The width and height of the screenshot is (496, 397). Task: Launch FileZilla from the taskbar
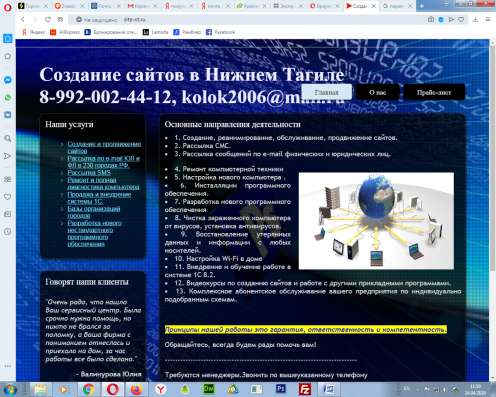[305, 389]
